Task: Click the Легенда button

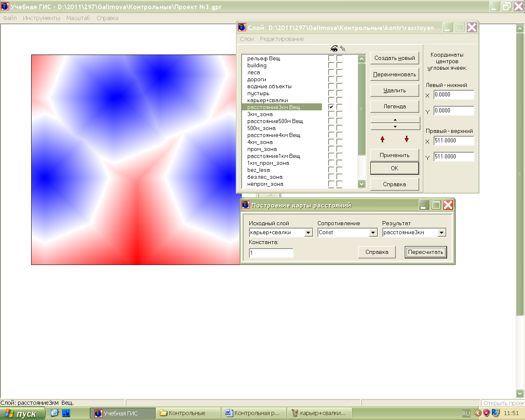Action: point(395,106)
